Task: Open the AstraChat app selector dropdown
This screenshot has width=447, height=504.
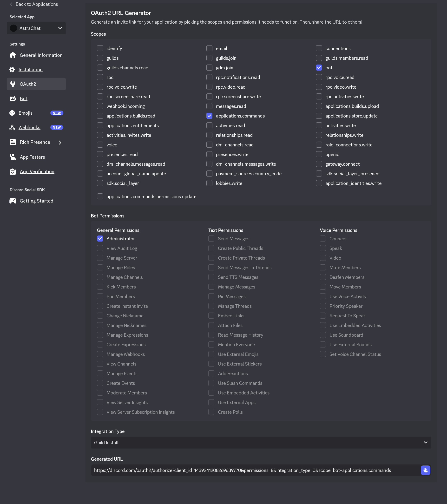Action: tap(36, 28)
